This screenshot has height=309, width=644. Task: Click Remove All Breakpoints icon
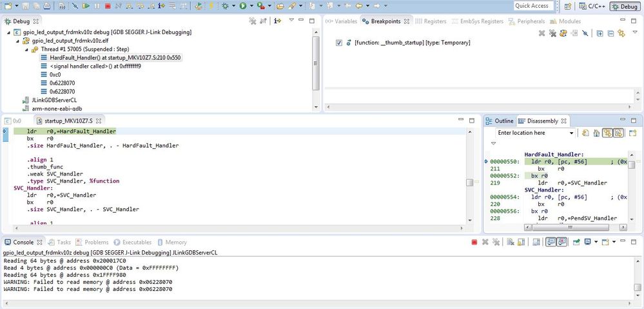point(553,34)
